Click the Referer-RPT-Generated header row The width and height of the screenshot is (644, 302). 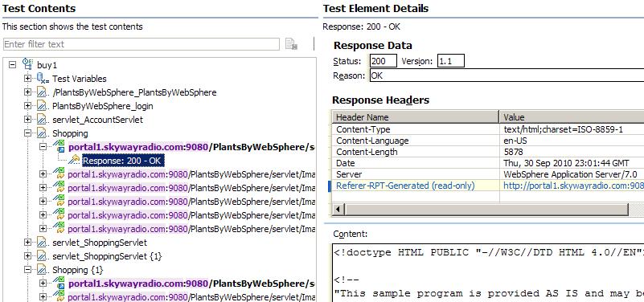487,186
